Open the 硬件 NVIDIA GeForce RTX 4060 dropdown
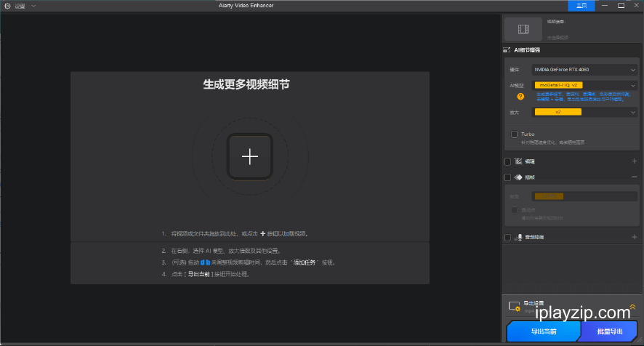 (584, 70)
